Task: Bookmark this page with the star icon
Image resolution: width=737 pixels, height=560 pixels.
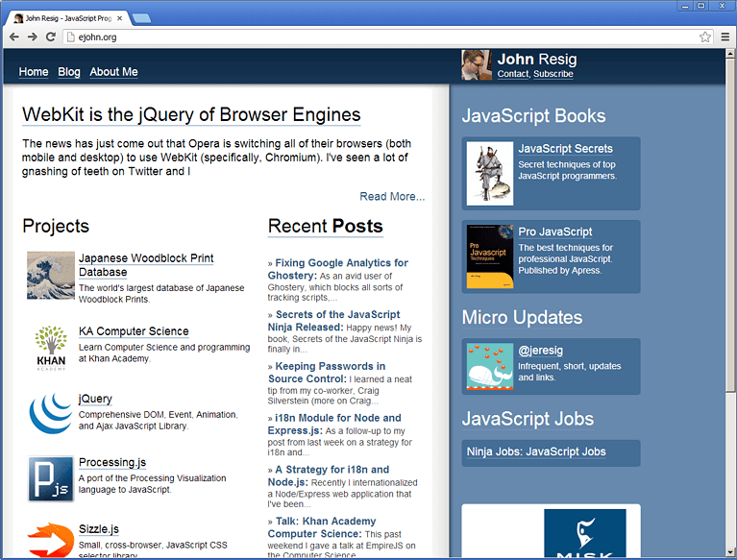Action: [705, 37]
